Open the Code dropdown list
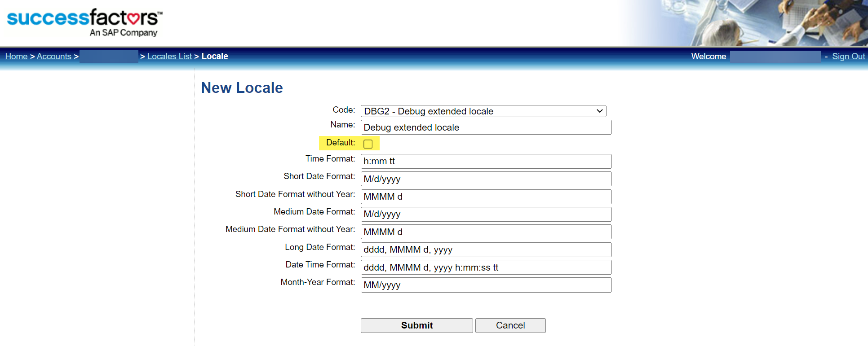 483,111
